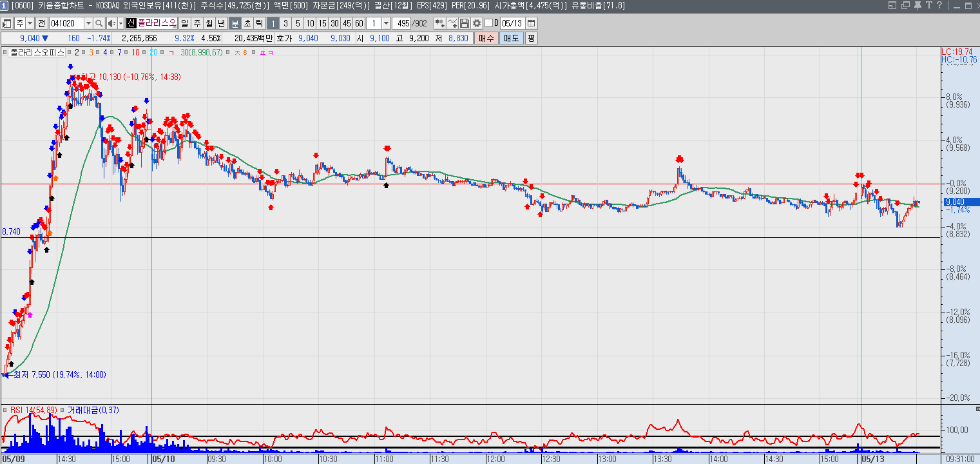Click the add line indicator icon
This screenshot has height=464, width=980.
click(452, 23)
